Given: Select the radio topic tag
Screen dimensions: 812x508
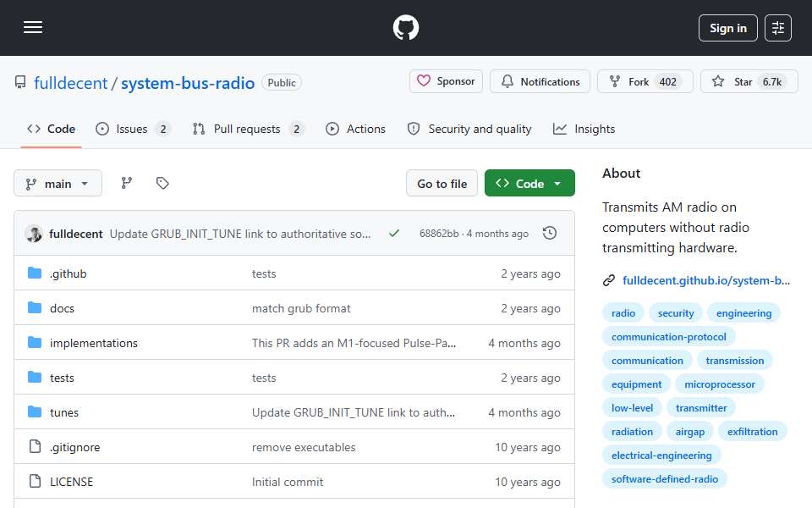Looking at the screenshot, I should pyautogui.click(x=623, y=313).
